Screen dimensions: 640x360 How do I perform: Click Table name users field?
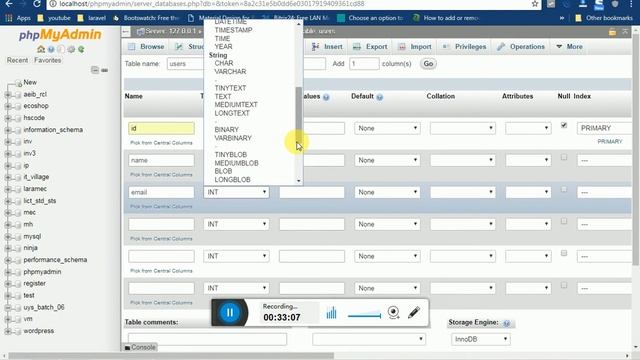pyautogui.click(x=185, y=64)
